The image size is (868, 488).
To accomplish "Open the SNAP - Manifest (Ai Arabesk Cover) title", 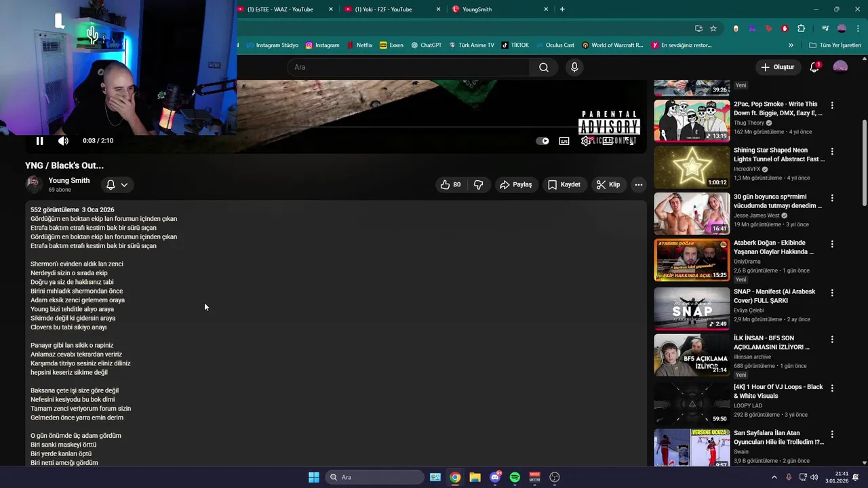I will click(774, 296).
